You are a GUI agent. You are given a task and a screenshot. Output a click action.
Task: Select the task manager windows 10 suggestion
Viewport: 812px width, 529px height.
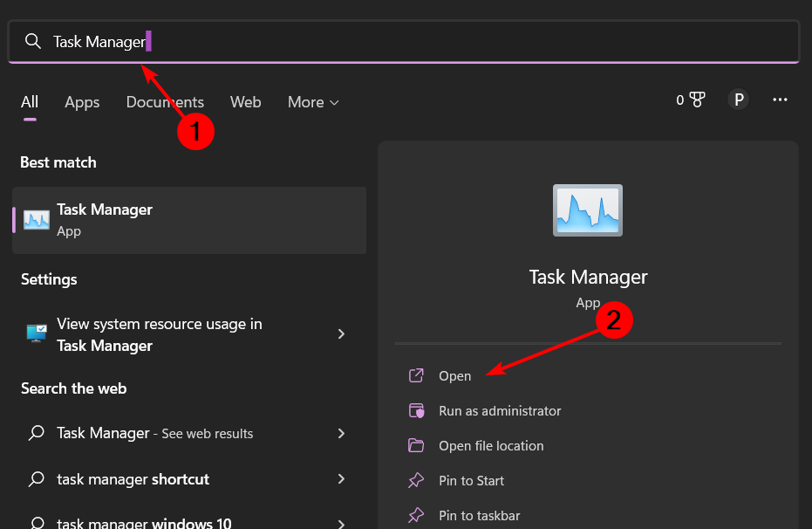[144, 524]
